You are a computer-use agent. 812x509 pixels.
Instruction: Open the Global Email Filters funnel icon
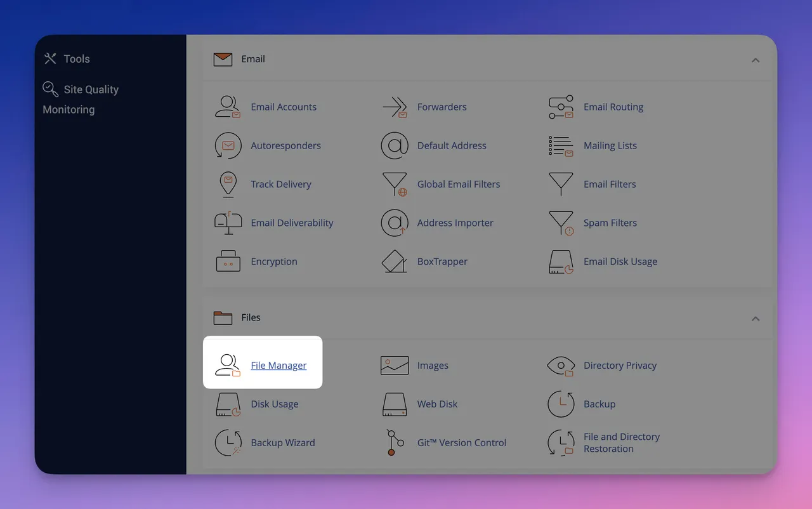395,185
